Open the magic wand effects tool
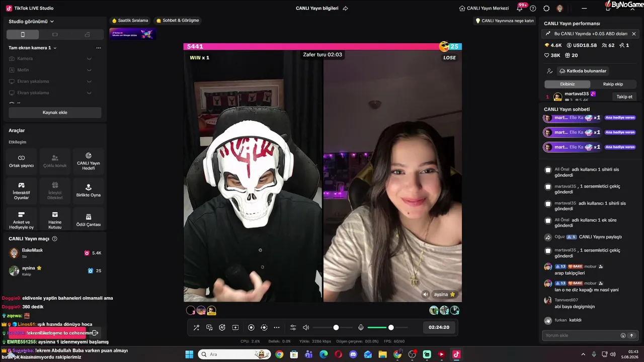Screen dimensions: 644x362 197,327
